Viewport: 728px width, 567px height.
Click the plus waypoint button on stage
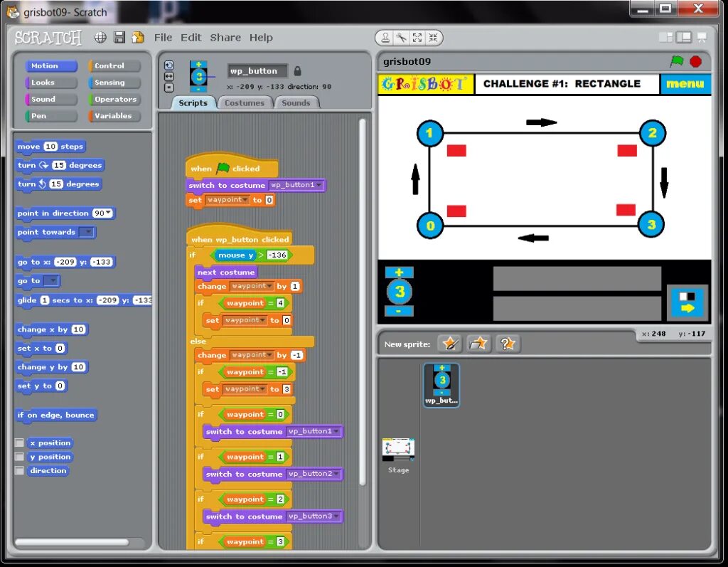[x=399, y=272]
